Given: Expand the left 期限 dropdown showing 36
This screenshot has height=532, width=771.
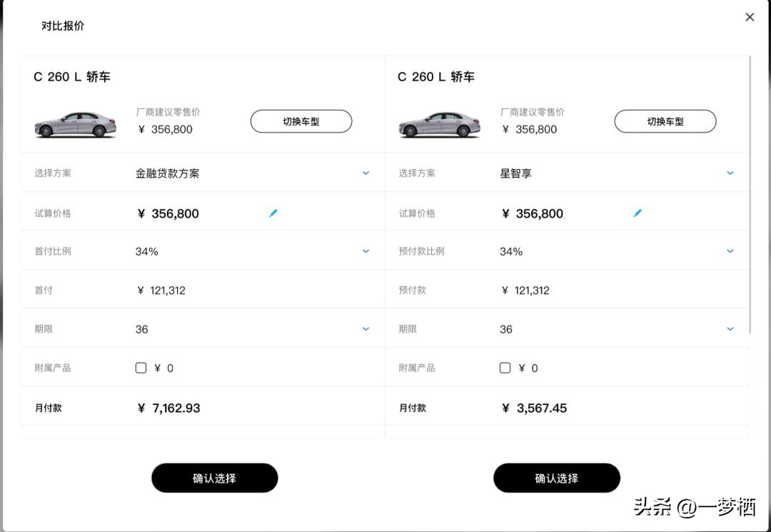Looking at the screenshot, I should coord(366,328).
